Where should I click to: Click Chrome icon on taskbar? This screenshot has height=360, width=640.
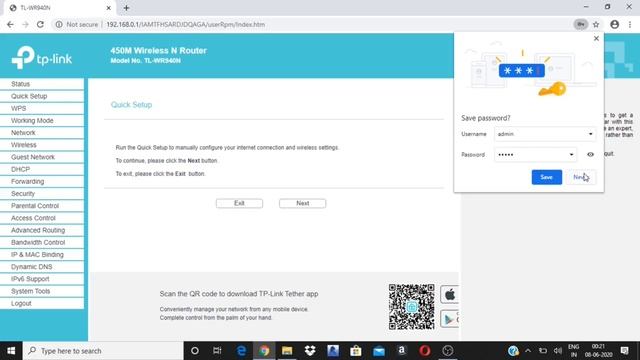pos(264,351)
